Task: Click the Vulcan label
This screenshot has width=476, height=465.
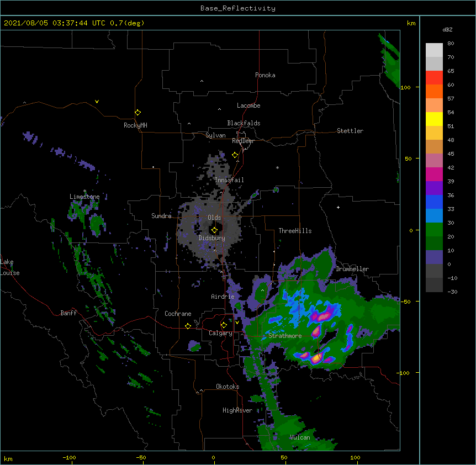Action: pos(300,437)
